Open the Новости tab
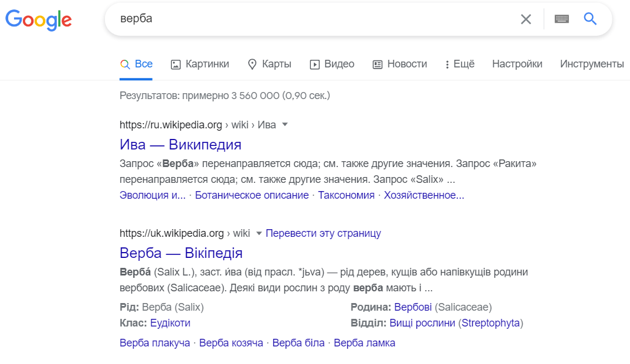This screenshot has height=364, width=630. pos(400,64)
